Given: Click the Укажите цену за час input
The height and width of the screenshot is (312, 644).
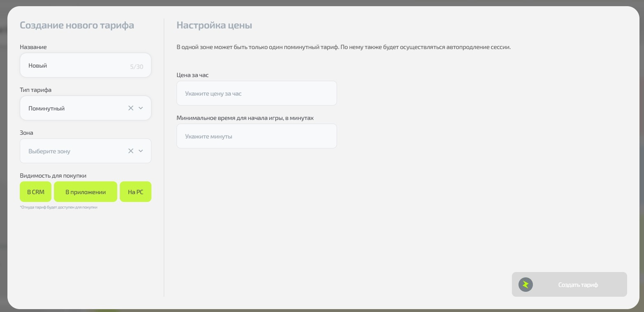Looking at the screenshot, I should tap(256, 94).
